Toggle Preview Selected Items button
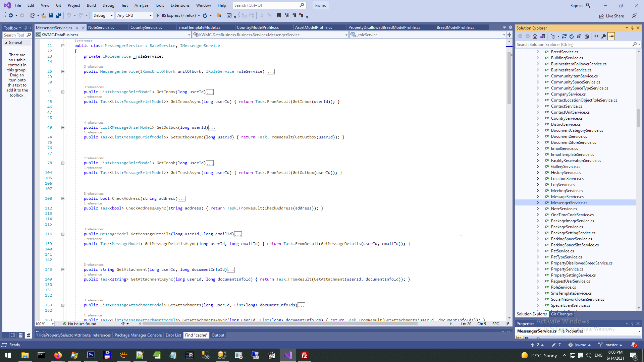 [611, 36]
